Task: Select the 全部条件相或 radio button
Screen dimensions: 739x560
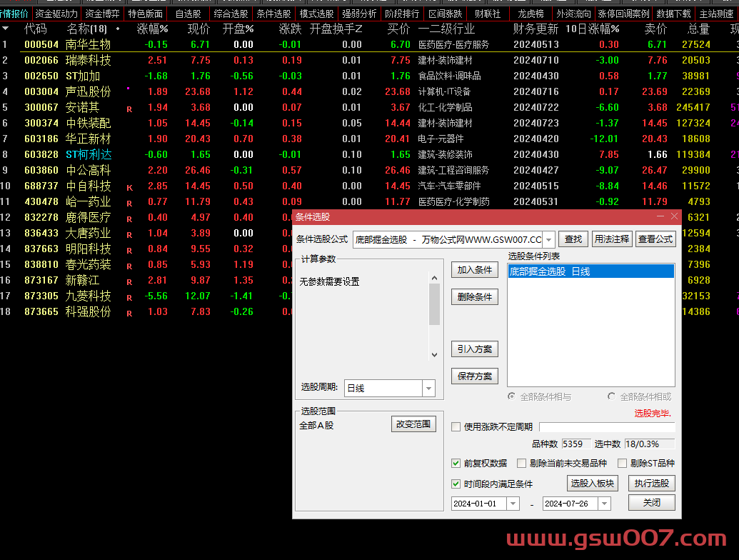Action: [x=611, y=396]
